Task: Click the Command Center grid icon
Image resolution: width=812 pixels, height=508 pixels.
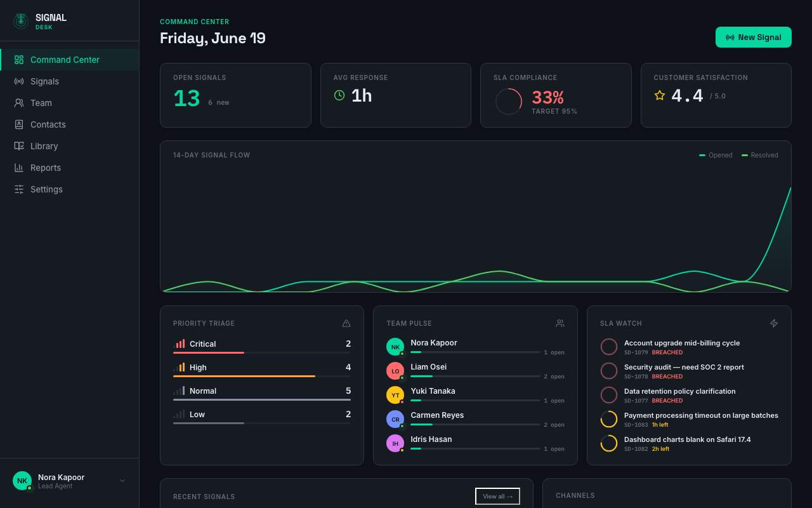Action: pyautogui.click(x=19, y=60)
